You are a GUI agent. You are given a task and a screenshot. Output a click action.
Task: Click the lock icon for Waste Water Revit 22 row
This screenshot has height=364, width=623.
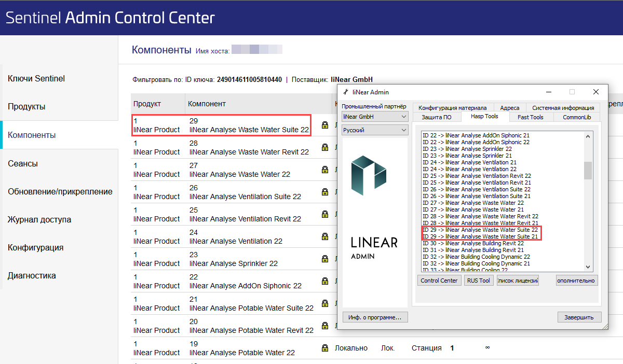[x=325, y=147]
